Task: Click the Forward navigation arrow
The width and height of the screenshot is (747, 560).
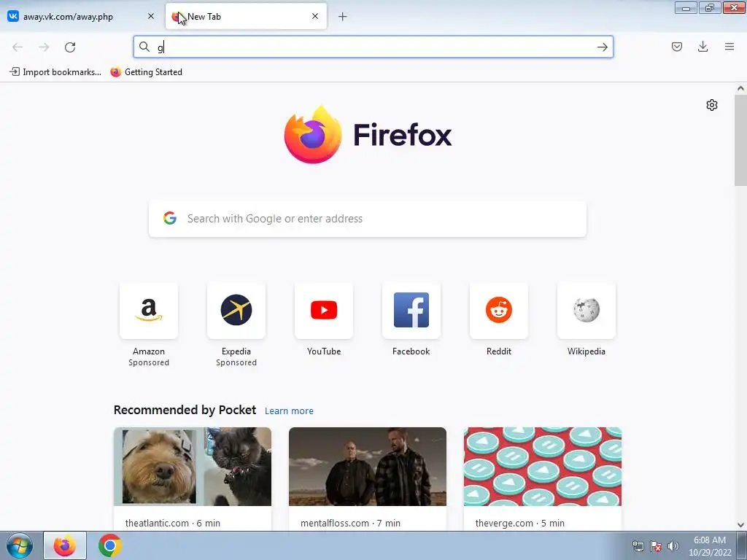Action: (x=44, y=47)
